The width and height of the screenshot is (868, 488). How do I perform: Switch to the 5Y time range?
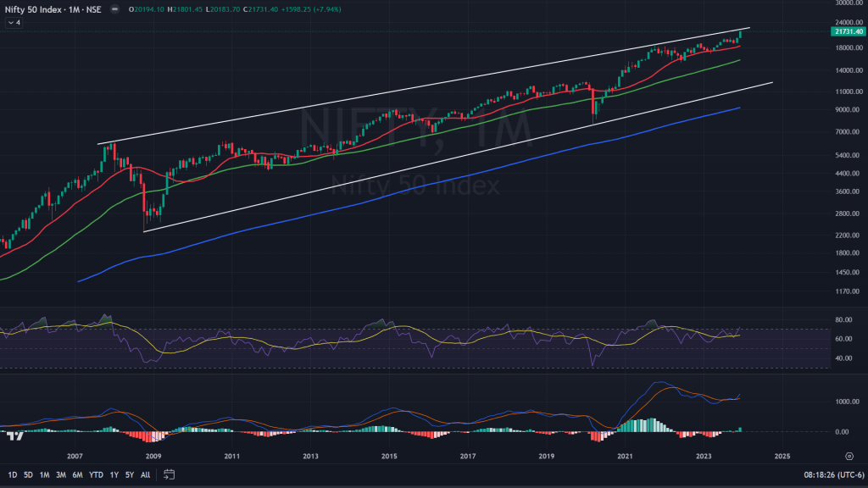(x=130, y=475)
